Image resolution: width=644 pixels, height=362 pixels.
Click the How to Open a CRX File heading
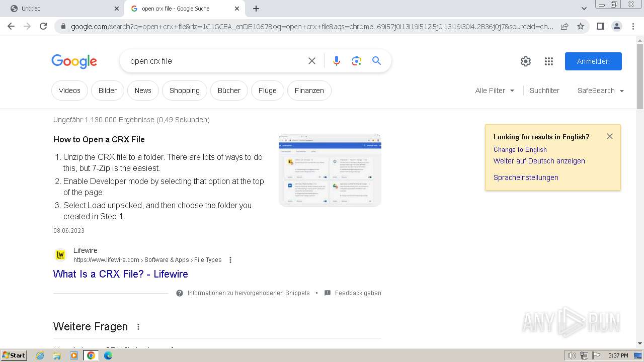tap(99, 139)
